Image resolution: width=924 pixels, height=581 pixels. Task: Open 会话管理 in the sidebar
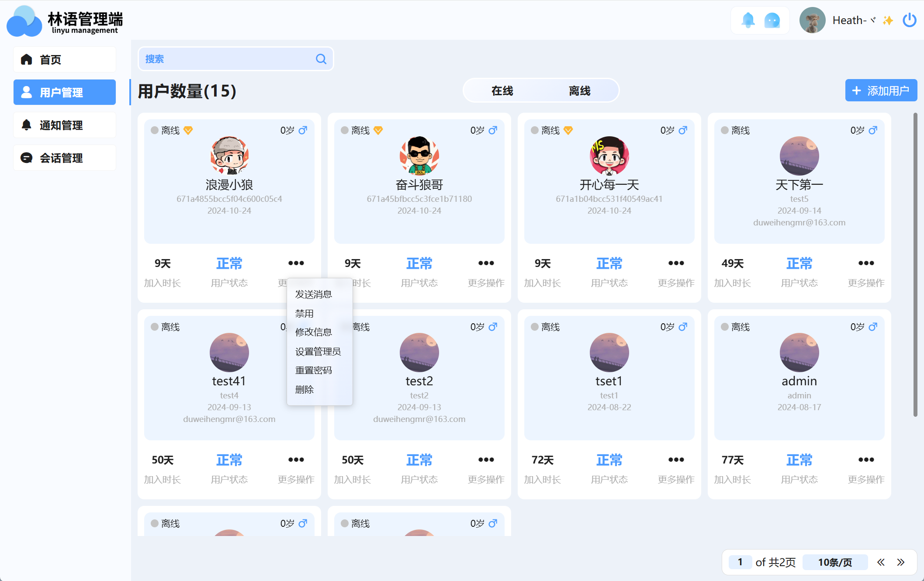point(65,158)
